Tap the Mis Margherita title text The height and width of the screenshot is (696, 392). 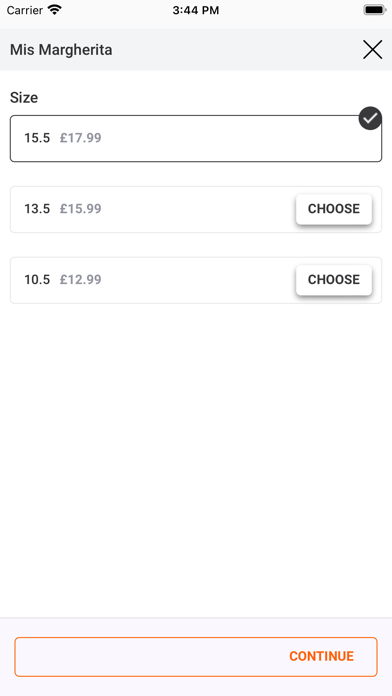pyautogui.click(x=61, y=50)
